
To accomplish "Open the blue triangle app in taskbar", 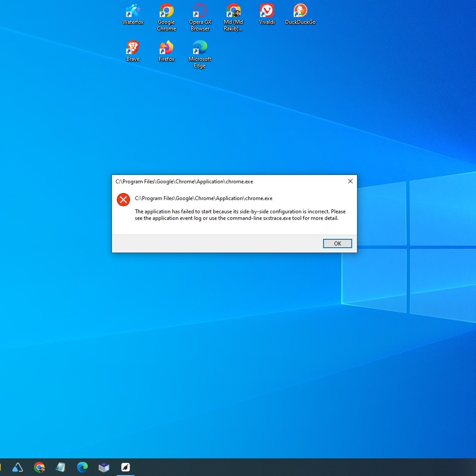I will coord(18,467).
